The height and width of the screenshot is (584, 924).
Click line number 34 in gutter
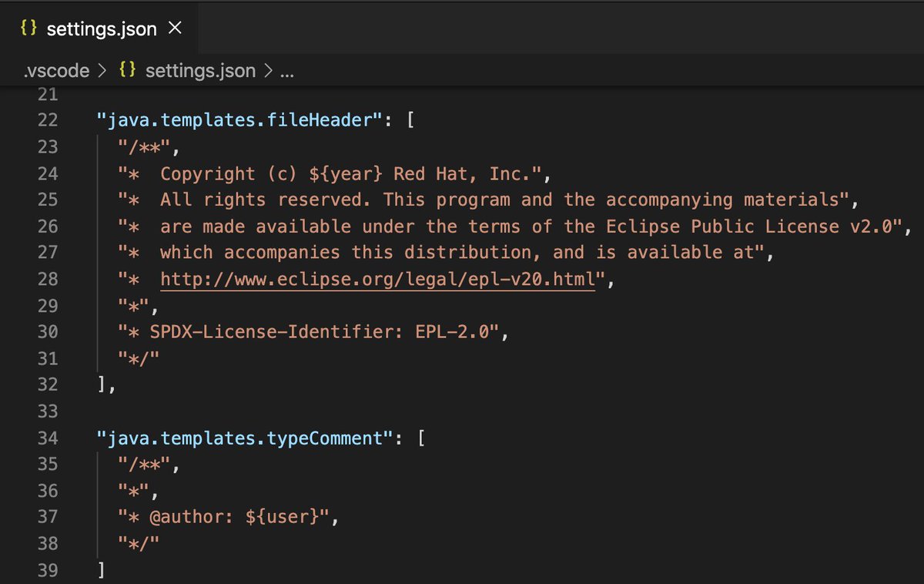[47, 438]
